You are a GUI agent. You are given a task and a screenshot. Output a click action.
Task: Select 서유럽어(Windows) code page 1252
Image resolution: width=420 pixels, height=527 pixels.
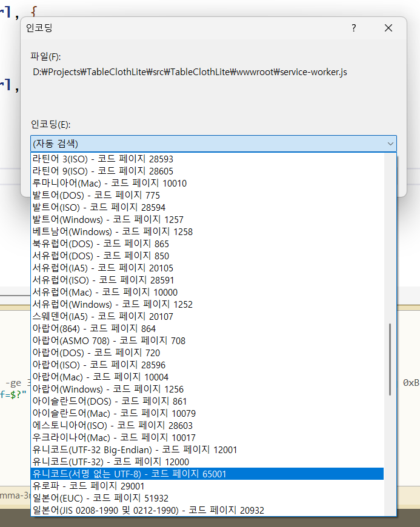(x=207, y=304)
